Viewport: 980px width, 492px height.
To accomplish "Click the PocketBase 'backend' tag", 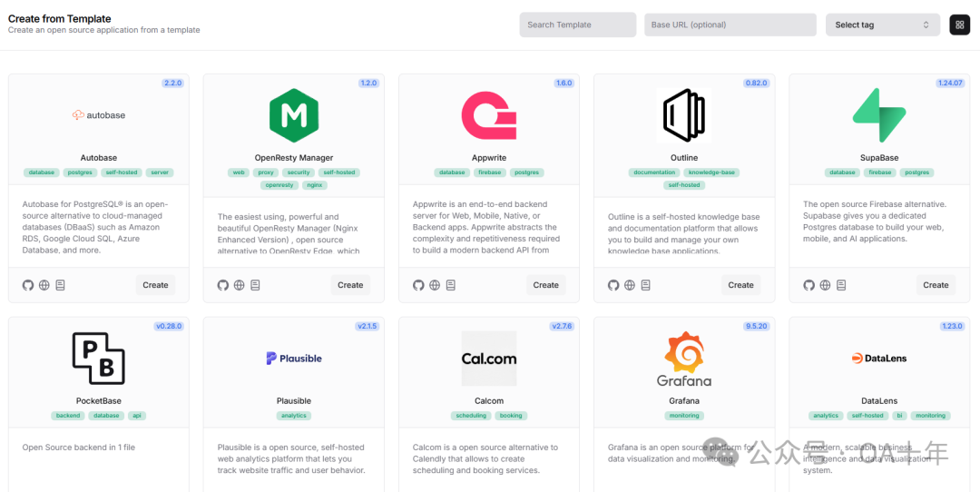I will [x=67, y=416].
